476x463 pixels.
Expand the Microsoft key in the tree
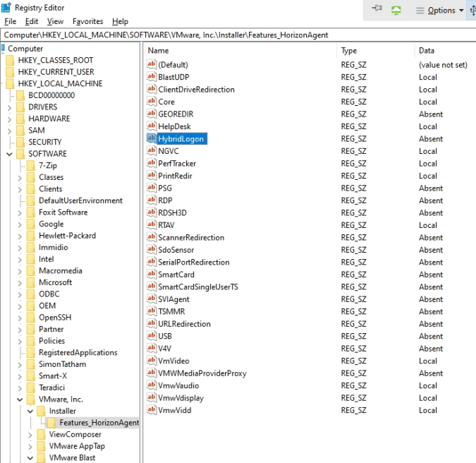[19, 282]
